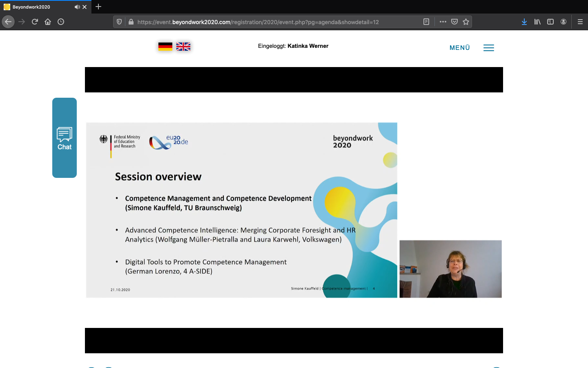Open the Firefox application menu
The width and height of the screenshot is (588, 368).
(580, 22)
